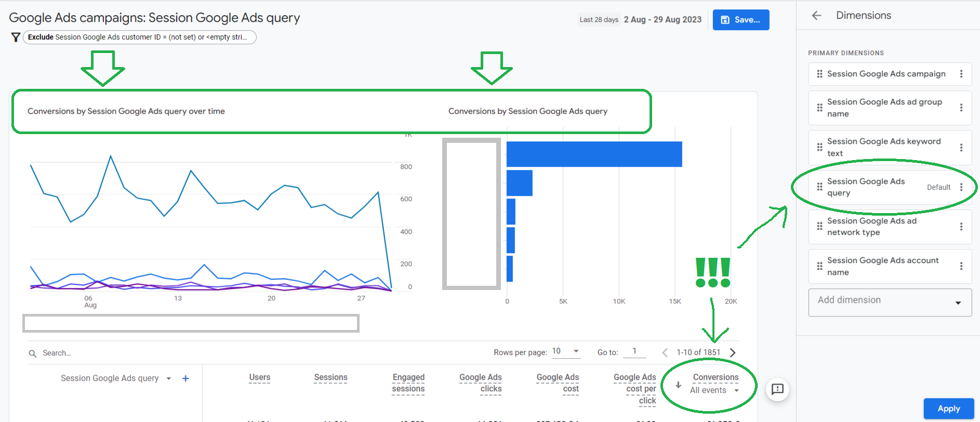The height and width of the screenshot is (422, 980).
Task: Open options menu for Session Google Ads keyword text
Action: (x=961, y=147)
